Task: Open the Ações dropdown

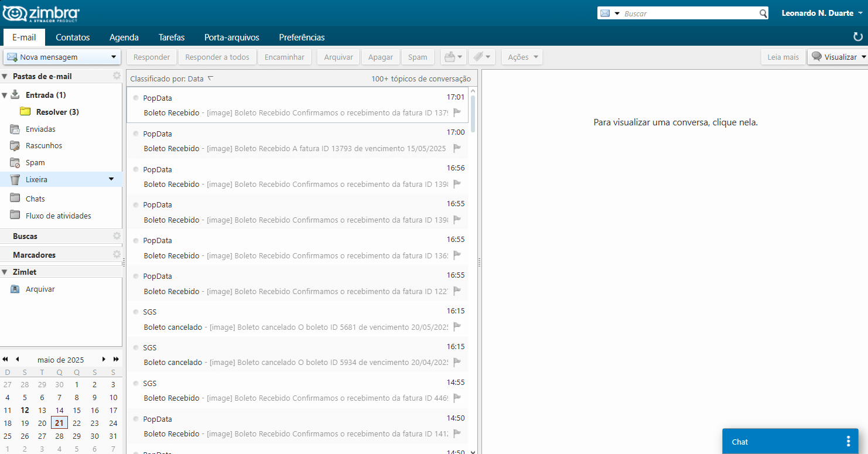Action: click(522, 56)
